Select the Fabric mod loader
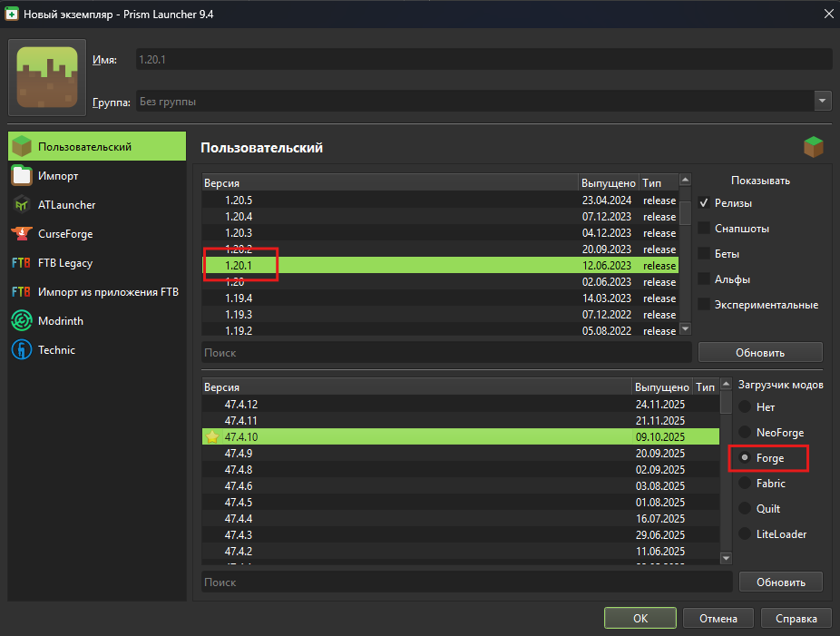 (x=745, y=483)
